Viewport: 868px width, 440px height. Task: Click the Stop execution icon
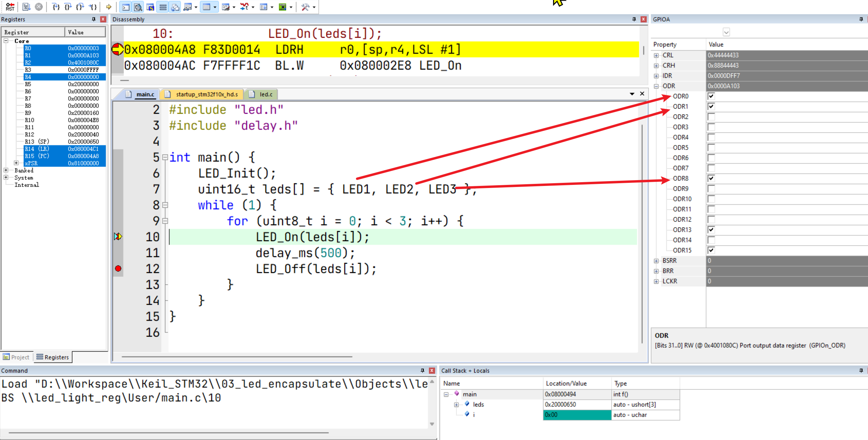coord(39,7)
